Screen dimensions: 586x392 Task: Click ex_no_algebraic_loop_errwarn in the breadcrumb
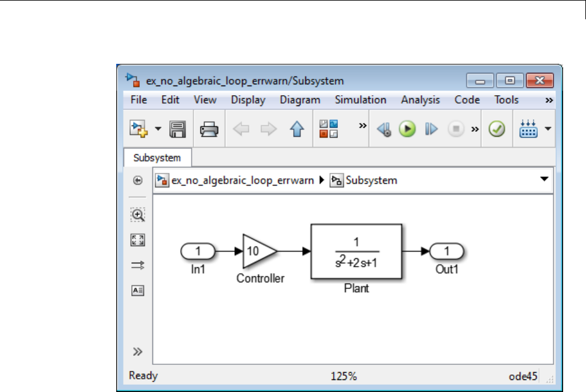click(243, 181)
